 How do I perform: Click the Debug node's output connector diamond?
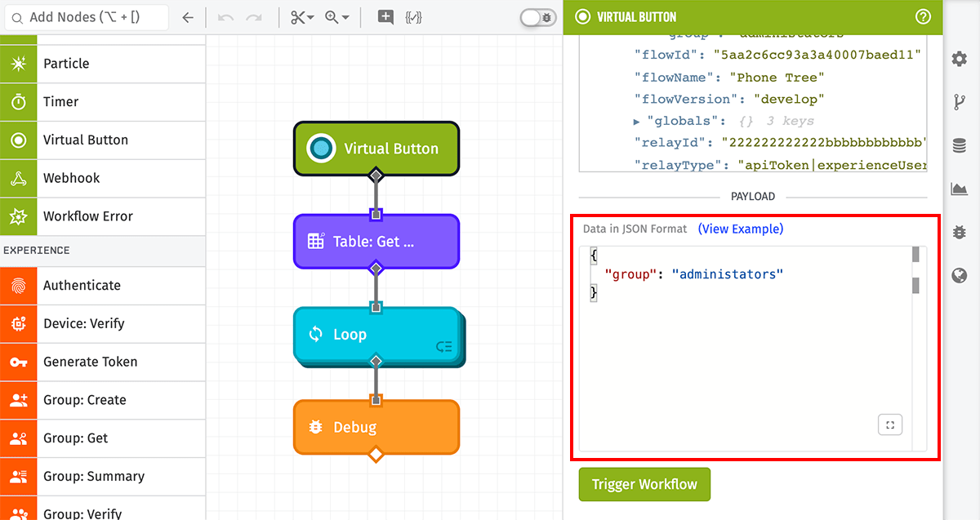376,454
